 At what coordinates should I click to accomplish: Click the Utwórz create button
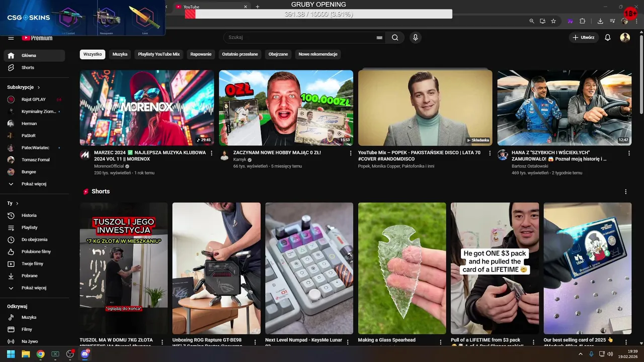tap(583, 38)
